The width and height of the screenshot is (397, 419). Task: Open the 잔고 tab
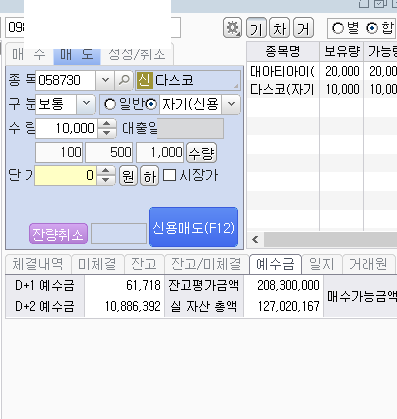pos(144,264)
